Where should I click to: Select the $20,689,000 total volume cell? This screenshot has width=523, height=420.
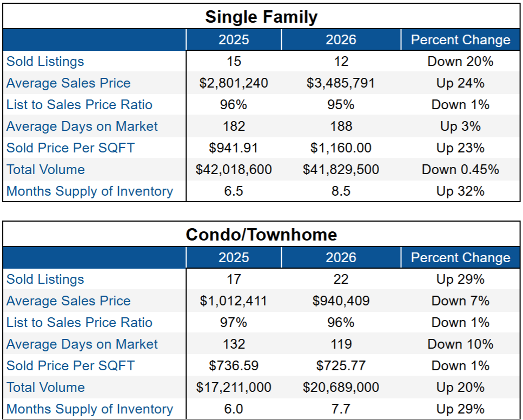pos(341,388)
